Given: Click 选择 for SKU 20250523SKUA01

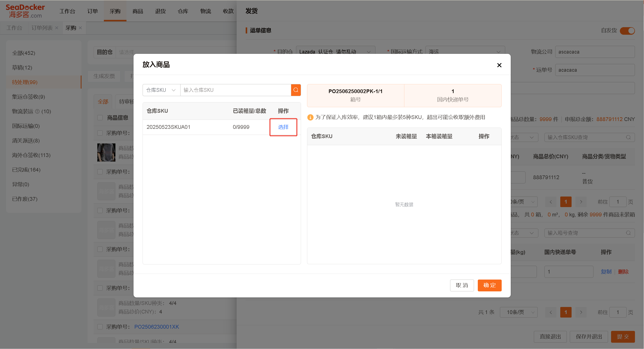Looking at the screenshot, I should click(x=283, y=127).
